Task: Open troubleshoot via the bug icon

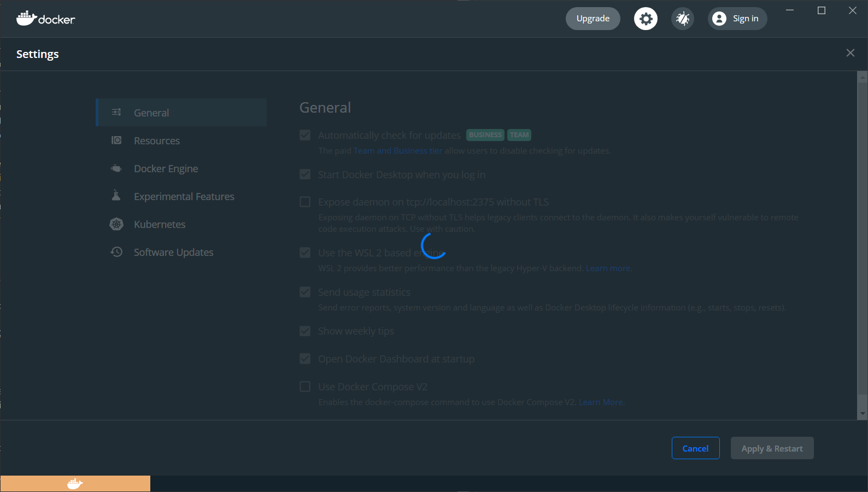Action: pyautogui.click(x=683, y=19)
